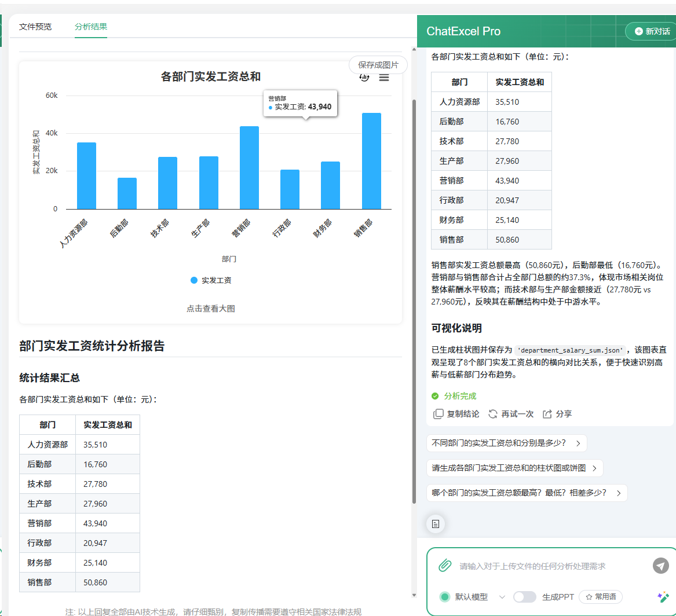Image resolution: width=676 pixels, height=616 pixels.
Task: Toggle the 生成PPT switch
Action: [x=525, y=597]
